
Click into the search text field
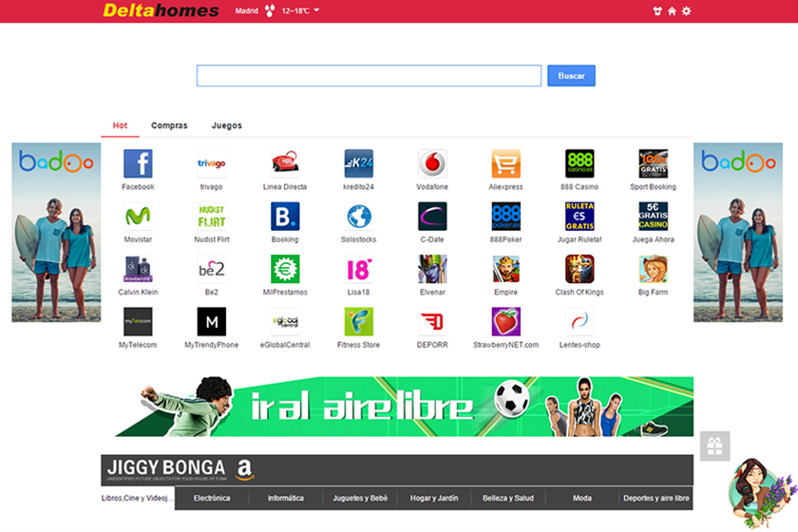[369, 76]
